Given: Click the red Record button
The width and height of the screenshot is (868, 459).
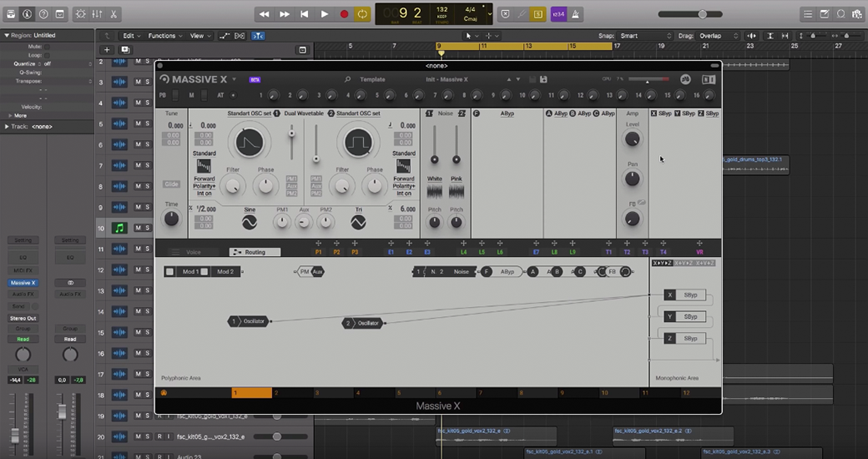Looking at the screenshot, I should tap(344, 14).
